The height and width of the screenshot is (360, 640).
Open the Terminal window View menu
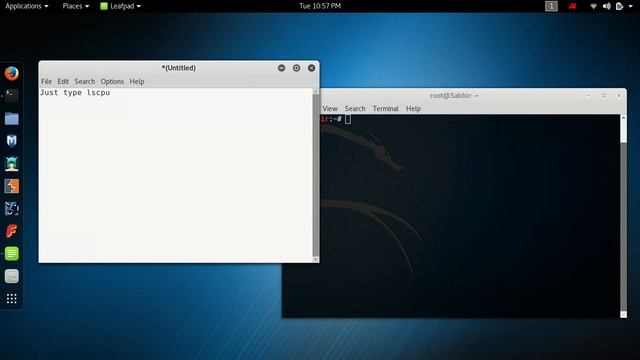330,109
